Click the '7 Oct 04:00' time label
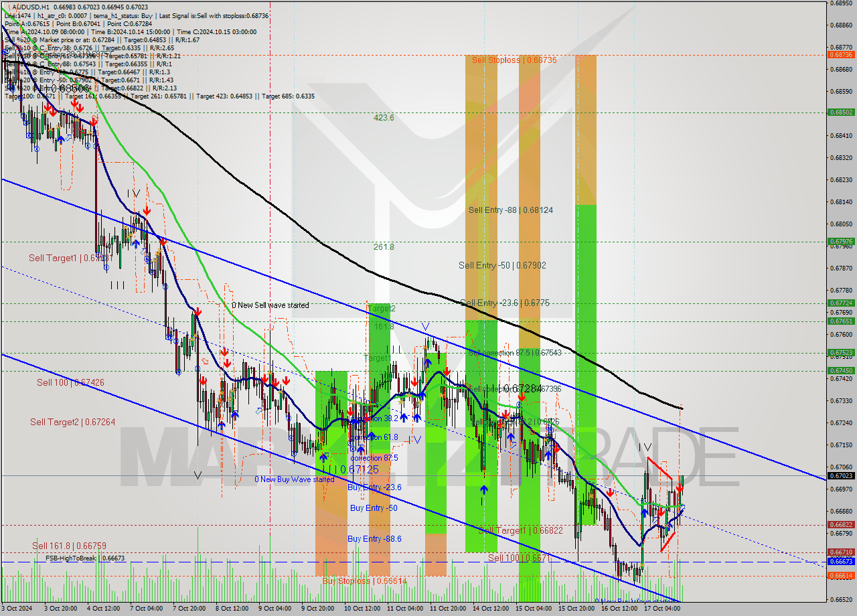This screenshot has height=616, width=857. pos(146,609)
